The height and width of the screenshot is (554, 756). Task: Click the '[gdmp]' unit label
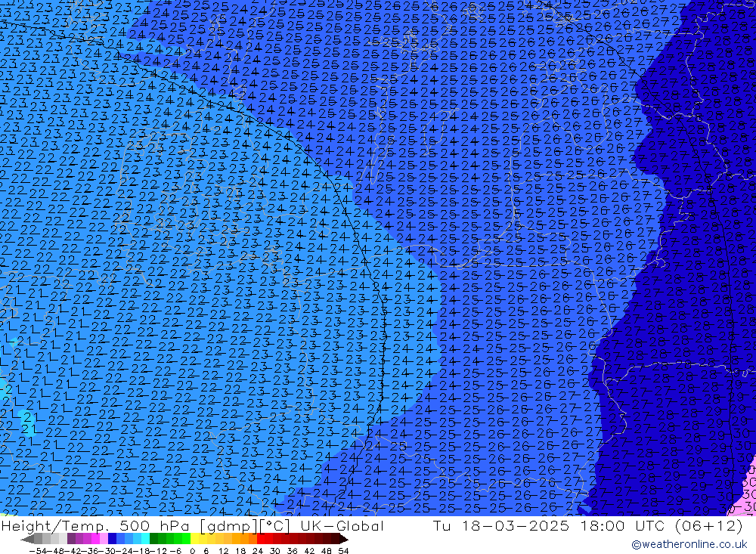[230, 526]
